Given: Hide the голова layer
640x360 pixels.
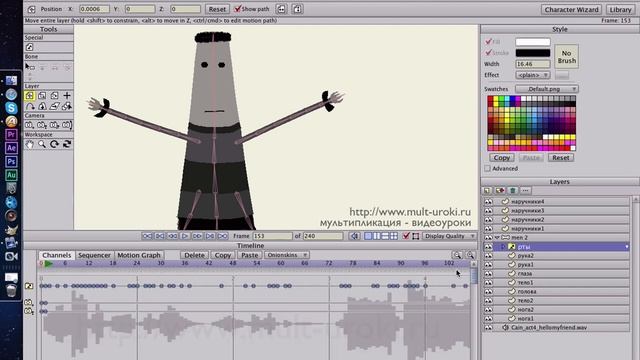Looking at the screenshot, I should (488, 291).
